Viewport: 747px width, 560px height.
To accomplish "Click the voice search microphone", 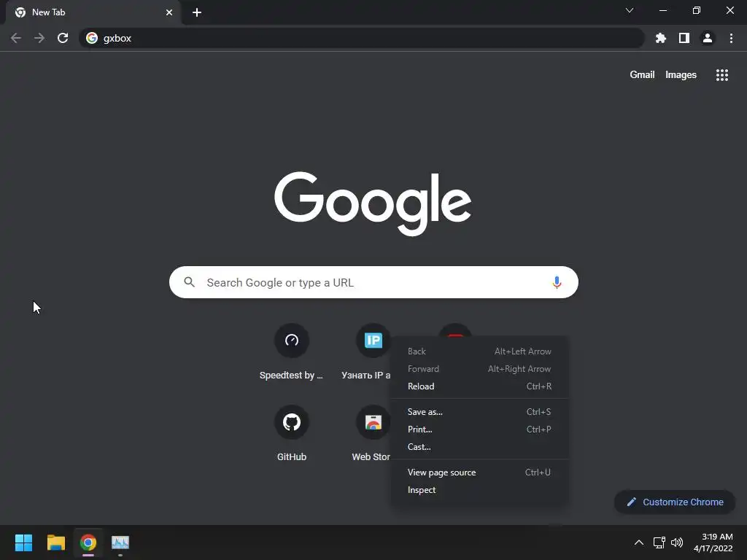I will point(557,282).
